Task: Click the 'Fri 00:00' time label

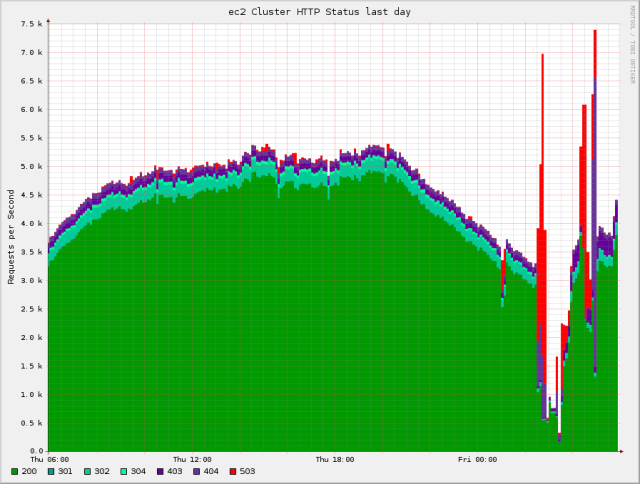Action: [478, 460]
